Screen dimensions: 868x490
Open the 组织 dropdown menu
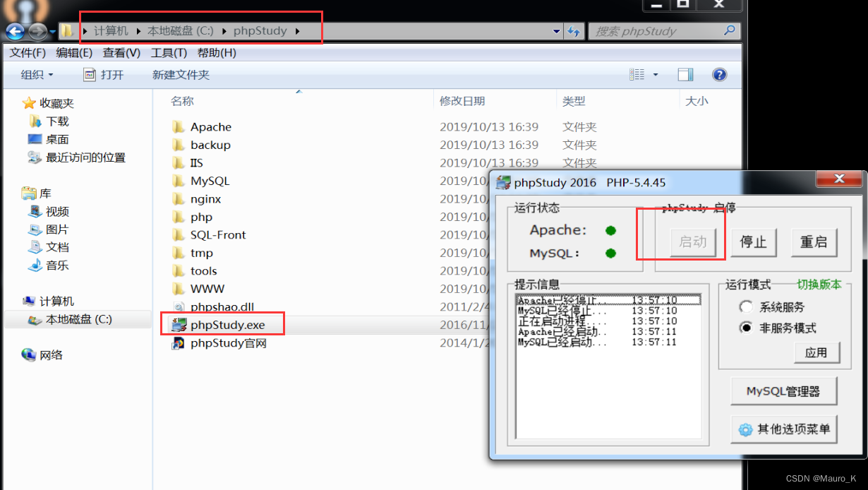pos(37,75)
